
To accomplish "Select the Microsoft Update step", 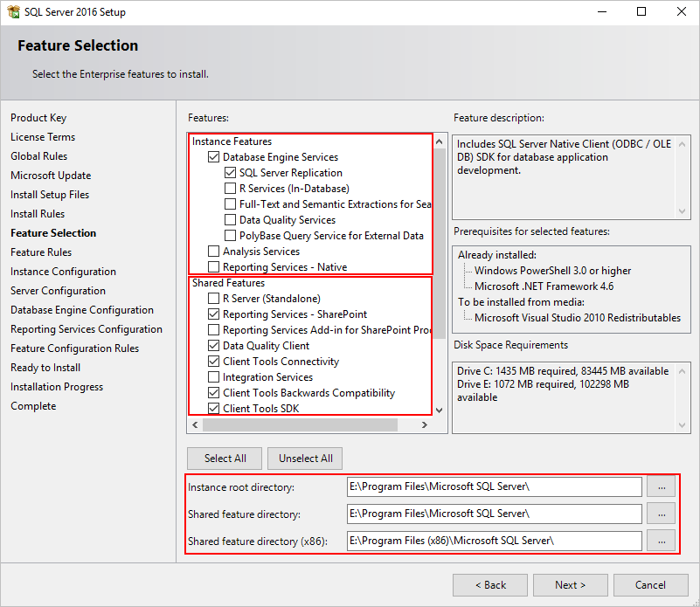I will click(x=51, y=176).
